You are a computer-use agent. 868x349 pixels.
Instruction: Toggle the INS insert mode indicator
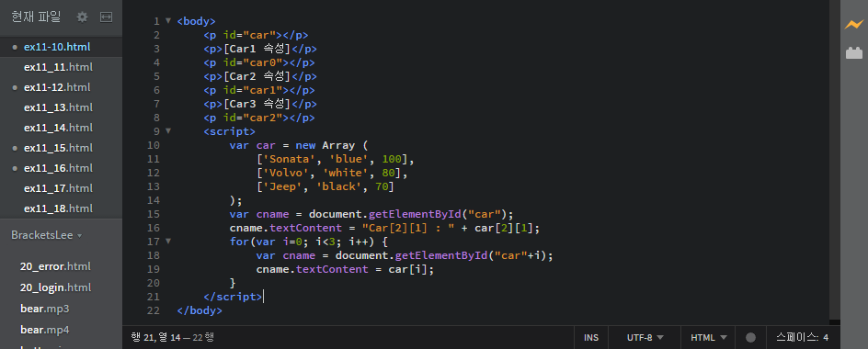click(x=591, y=337)
